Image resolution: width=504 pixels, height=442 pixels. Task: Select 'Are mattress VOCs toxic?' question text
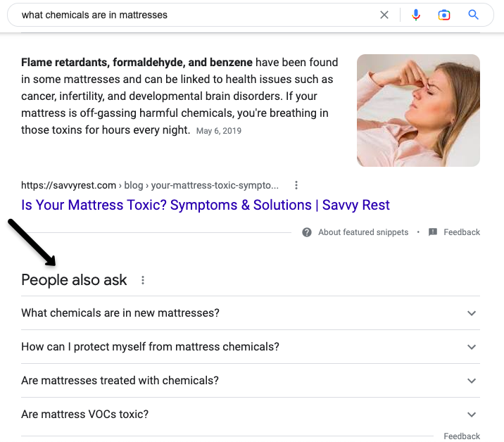[85, 415]
